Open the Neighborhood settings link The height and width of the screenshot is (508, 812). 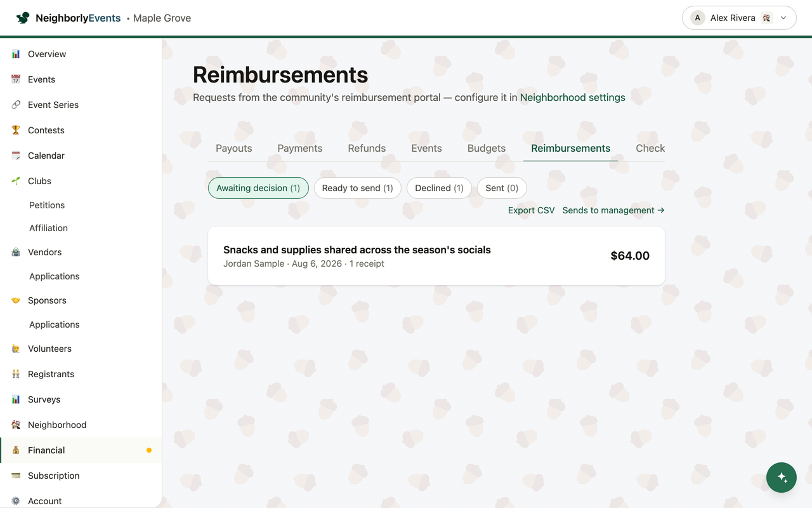click(x=573, y=97)
